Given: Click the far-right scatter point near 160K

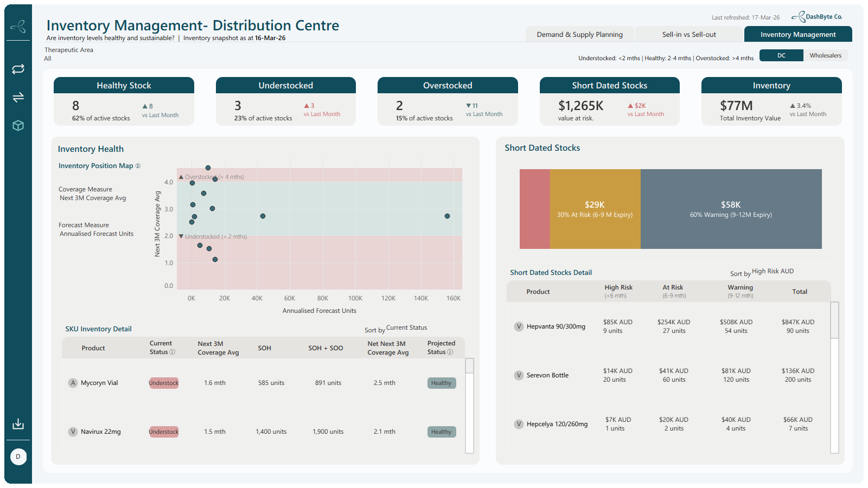Looking at the screenshot, I should [x=447, y=216].
